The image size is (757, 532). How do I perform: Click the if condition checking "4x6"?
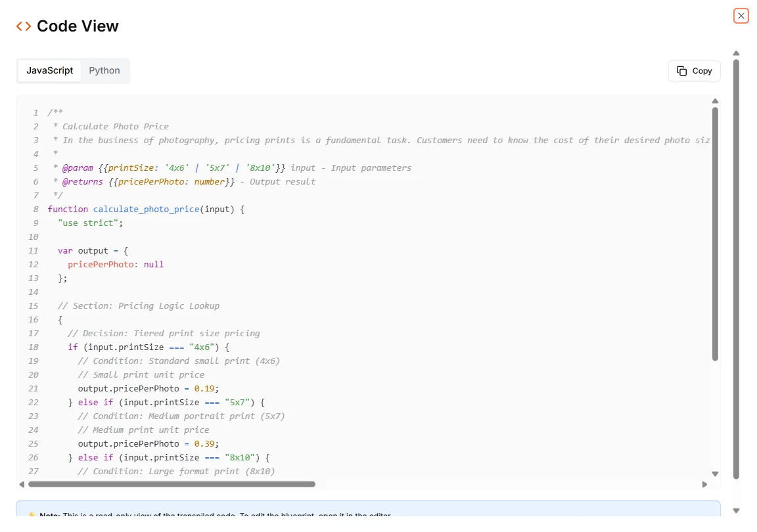pos(149,347)
